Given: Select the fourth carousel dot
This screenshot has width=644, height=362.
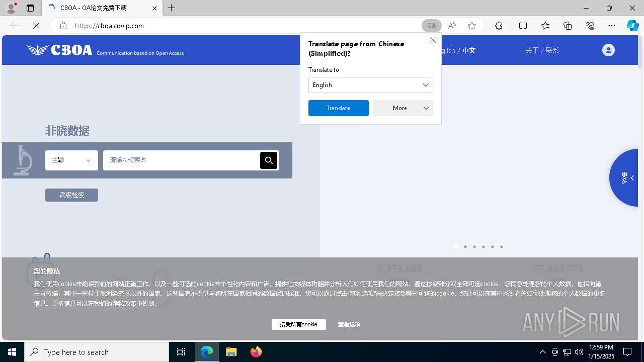Looking at the screenshot, I should (484, 247).
